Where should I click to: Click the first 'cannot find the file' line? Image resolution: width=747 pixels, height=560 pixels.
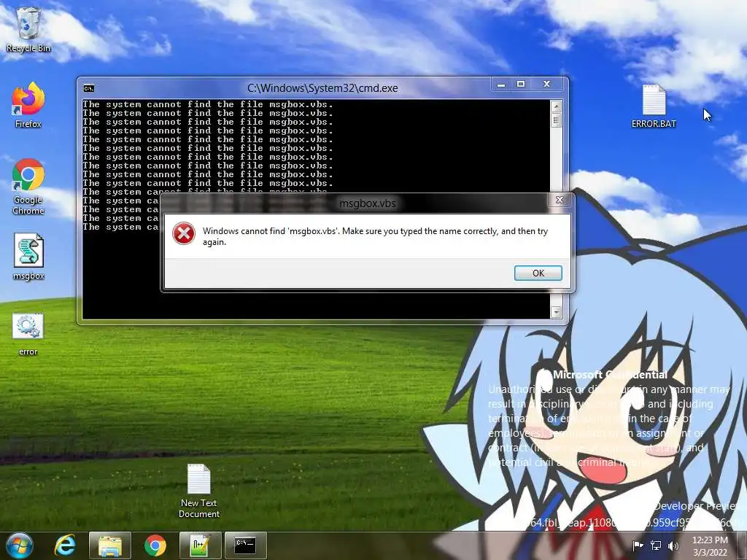(x=207, y=104)
